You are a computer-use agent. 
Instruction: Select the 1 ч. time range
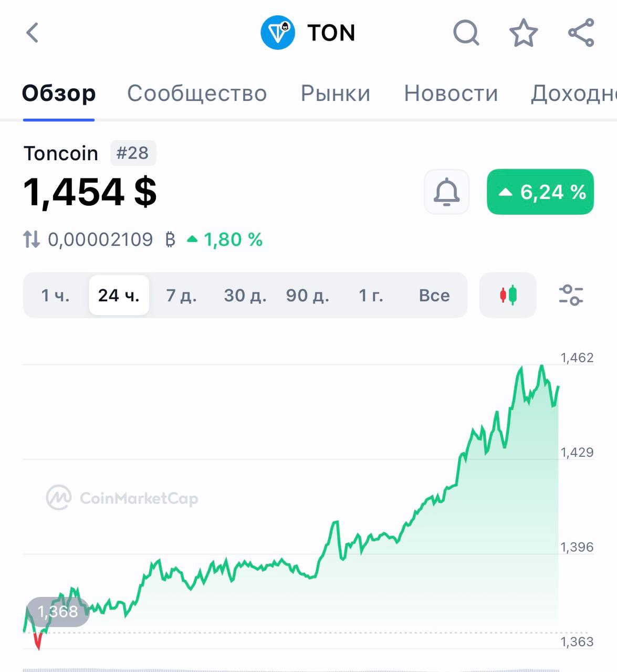(x=55, y=296)
